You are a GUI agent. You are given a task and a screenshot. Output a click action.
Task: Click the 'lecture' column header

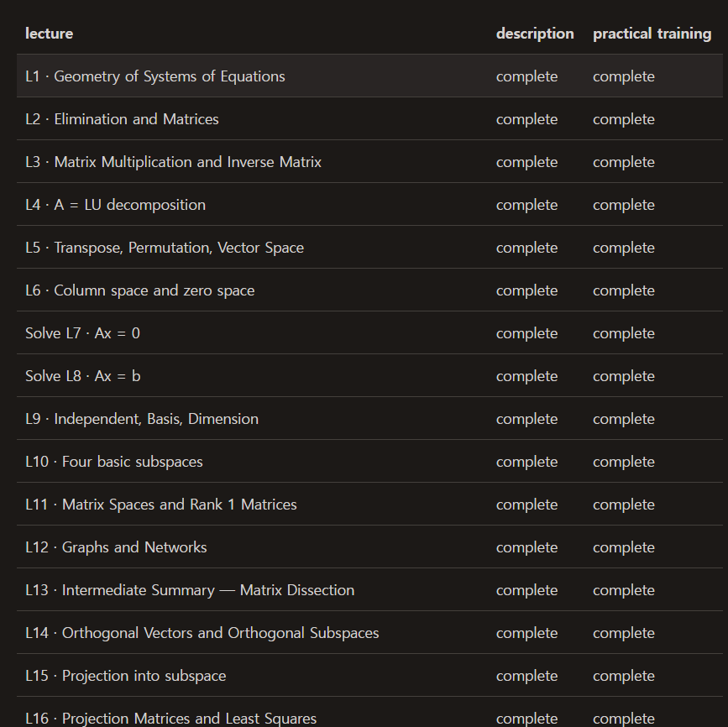[x=49, y=34]
